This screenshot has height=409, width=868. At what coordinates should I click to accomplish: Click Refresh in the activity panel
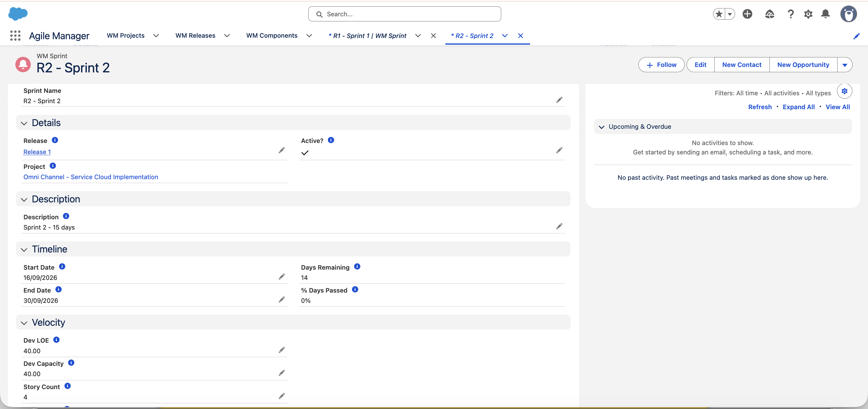(x=760, y=107)
